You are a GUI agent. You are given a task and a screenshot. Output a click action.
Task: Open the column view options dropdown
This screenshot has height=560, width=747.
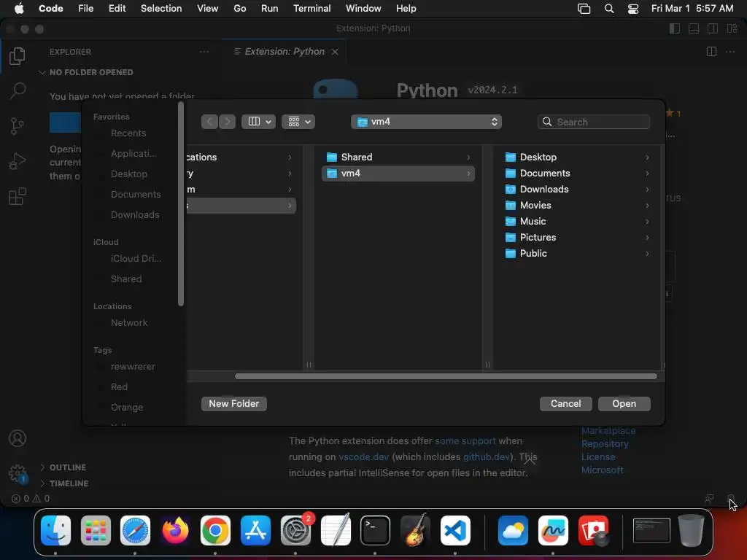click(259, 122)
